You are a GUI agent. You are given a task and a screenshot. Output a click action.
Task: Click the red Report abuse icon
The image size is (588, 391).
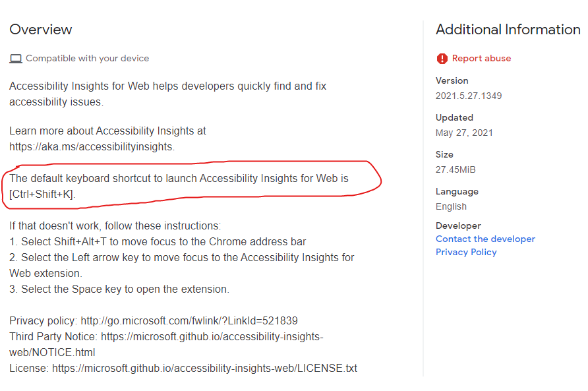442,59
